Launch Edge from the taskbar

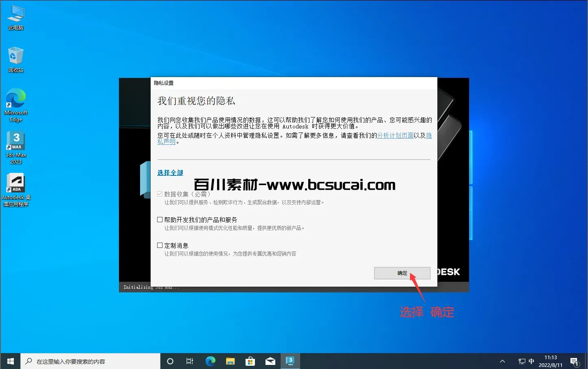pos(210,361)
